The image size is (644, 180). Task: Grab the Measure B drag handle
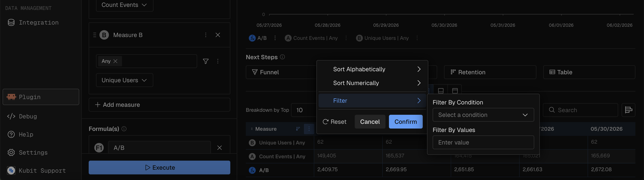[94, 35]
